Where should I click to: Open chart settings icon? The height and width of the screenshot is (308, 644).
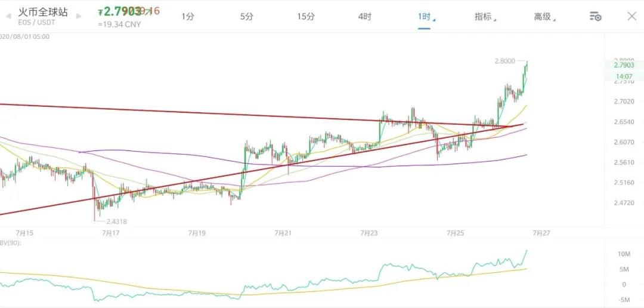pyautogui.click(x=595, y=17)
